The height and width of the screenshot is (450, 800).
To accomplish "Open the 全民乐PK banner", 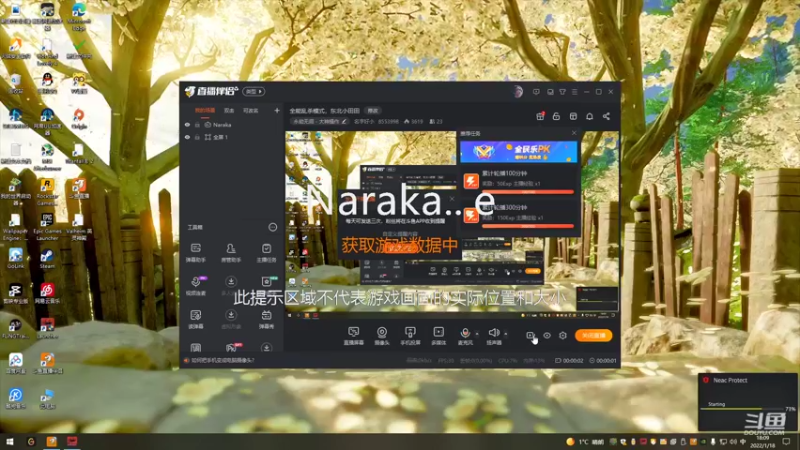I will (518, 152).
